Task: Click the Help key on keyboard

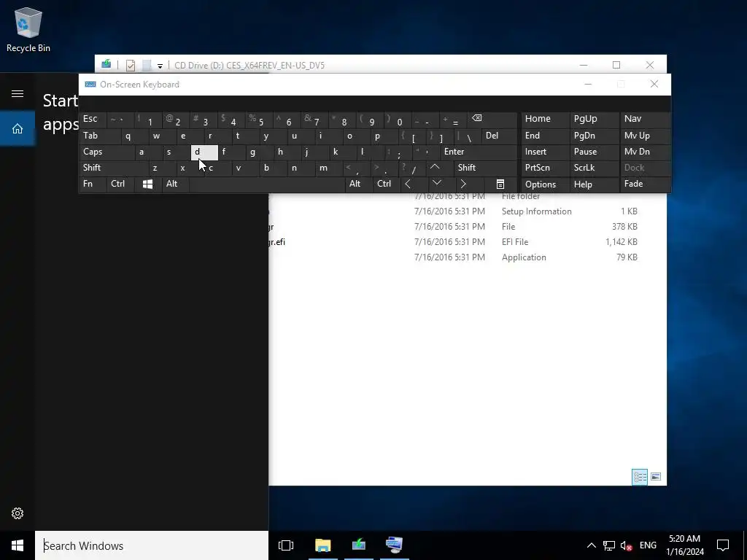Action: click(594, 184)
